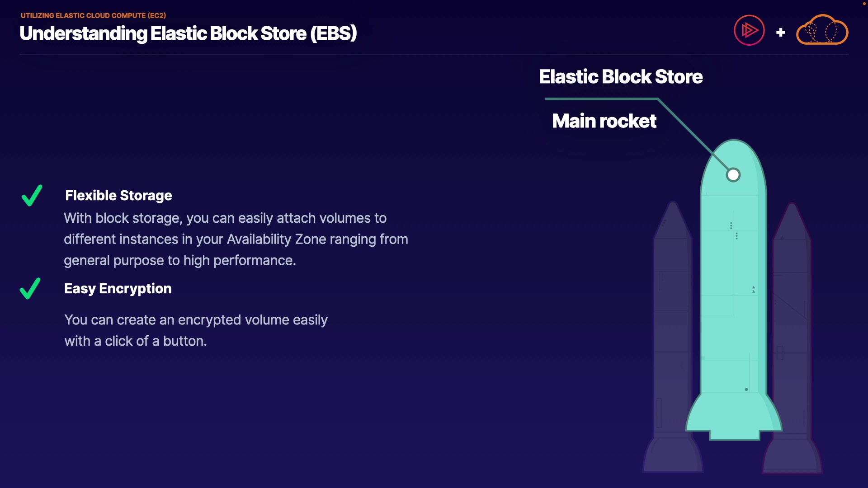This screenshot has height=488, width=868.
Task: Select the teal main rocket body
Action: [732, 294]
